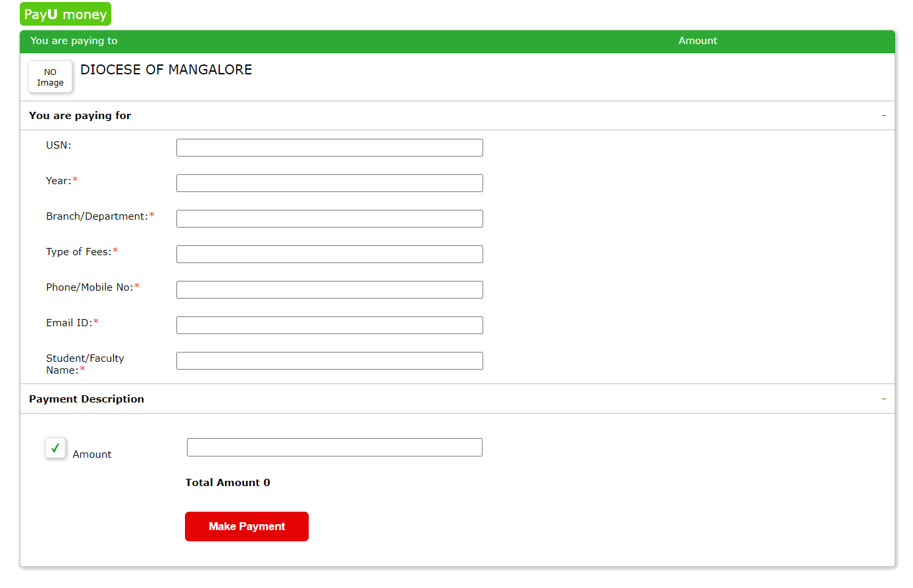Click the You are paying for heading
This screenshot has height=588, width=913.
click(80, 116)
